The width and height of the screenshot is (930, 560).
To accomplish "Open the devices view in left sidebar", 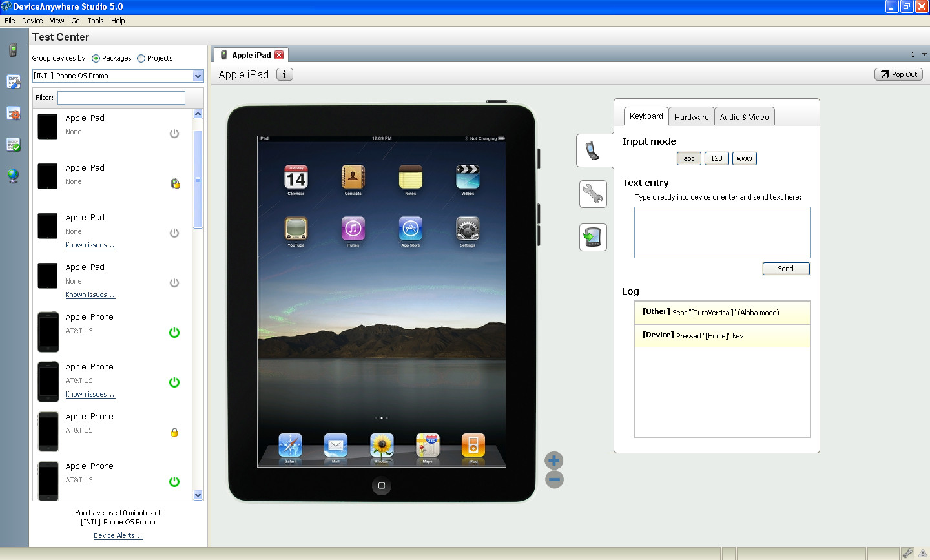I will pyautogui.click(x=13, y=50).
